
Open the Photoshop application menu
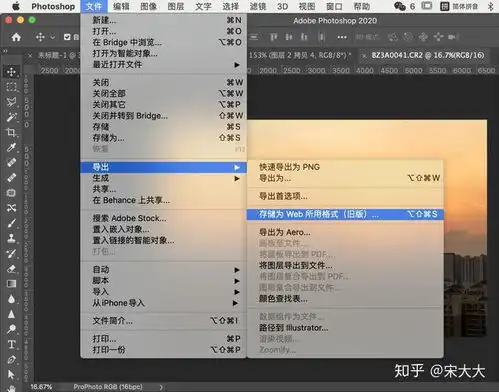tap(53, 6)
